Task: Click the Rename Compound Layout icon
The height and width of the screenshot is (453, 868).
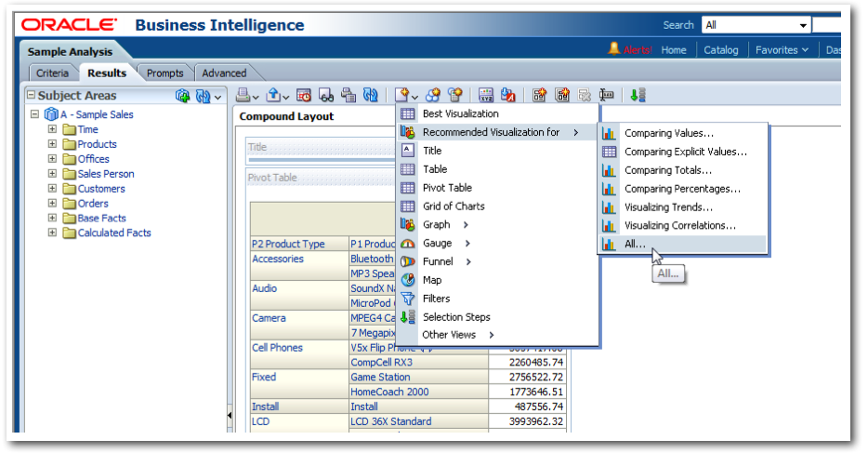Action: tap(607, 95)
